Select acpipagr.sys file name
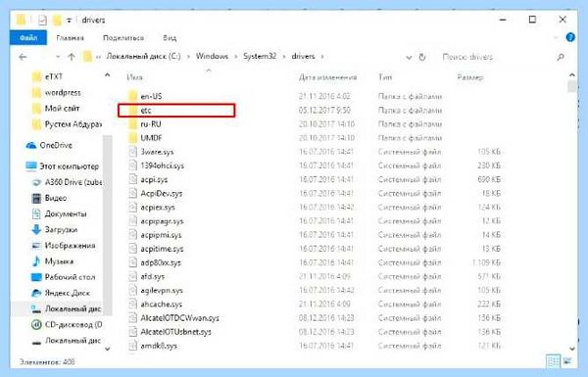The image size is (588, 377). [x=162, y=221]
